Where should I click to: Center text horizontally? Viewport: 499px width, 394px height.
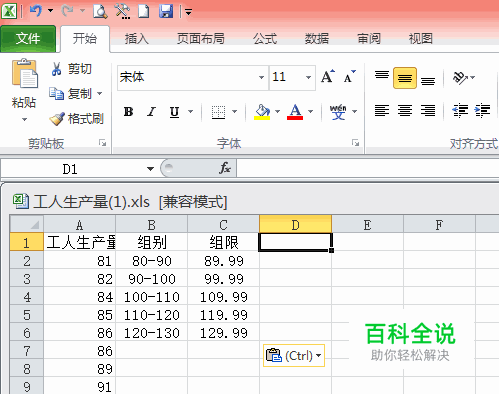(405, 110)
